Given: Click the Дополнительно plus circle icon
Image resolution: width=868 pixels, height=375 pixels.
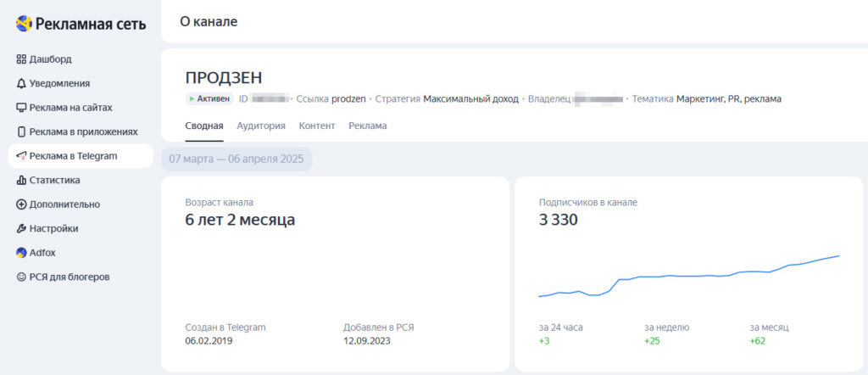Looking at the screenshot, I should 21,204.
